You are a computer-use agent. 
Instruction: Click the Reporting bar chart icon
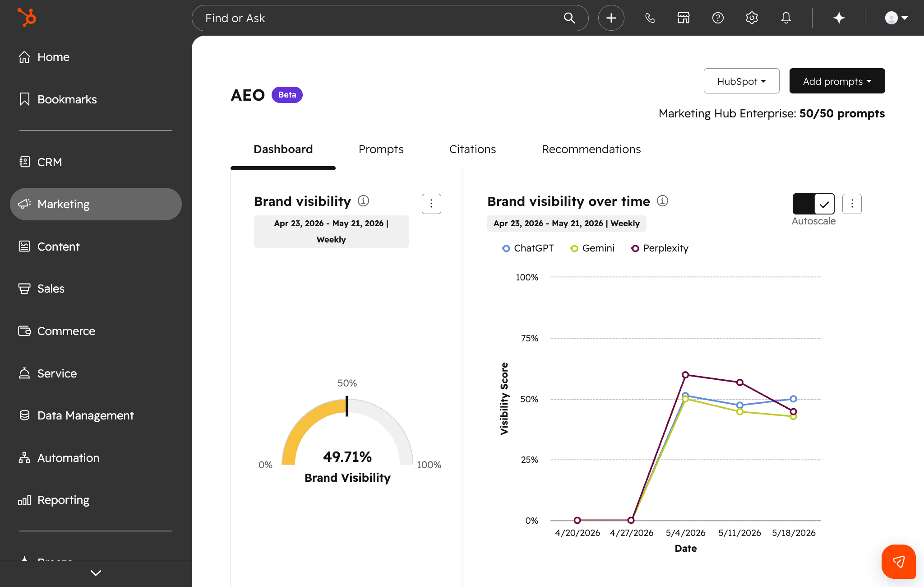pyautogui.click(x=24, y=500)
